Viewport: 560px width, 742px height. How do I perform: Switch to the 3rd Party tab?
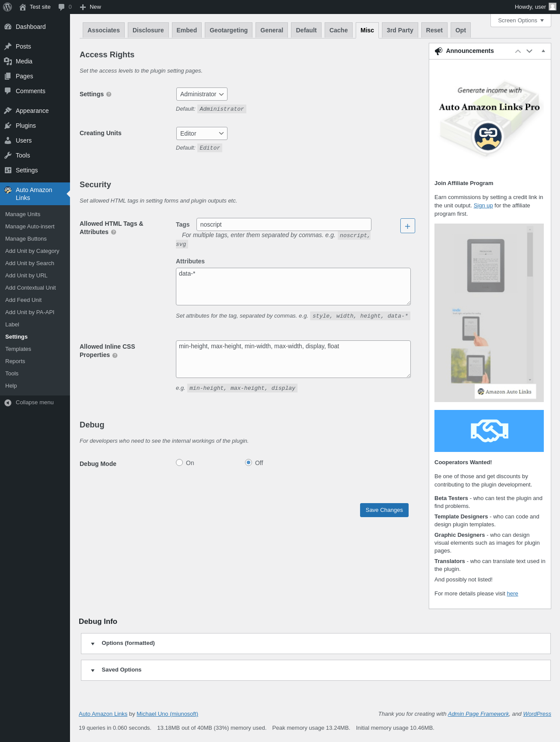point(400,30)
